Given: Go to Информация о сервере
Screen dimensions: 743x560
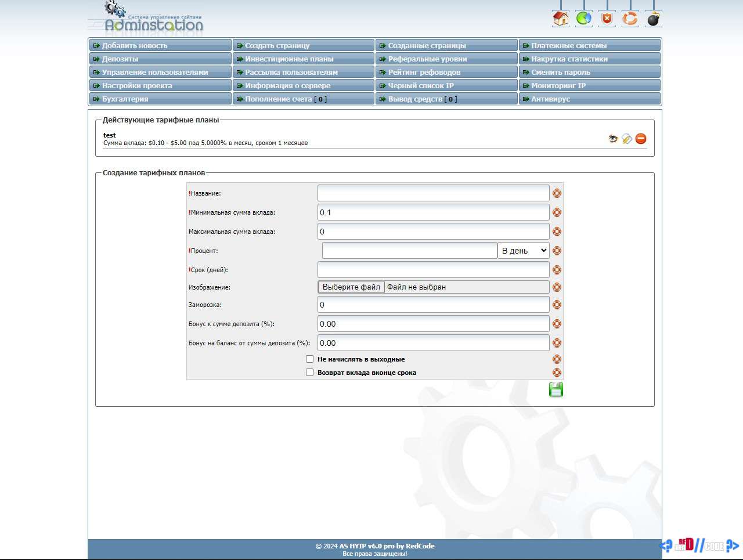Looking at the screenshot, I should point(304,85).
